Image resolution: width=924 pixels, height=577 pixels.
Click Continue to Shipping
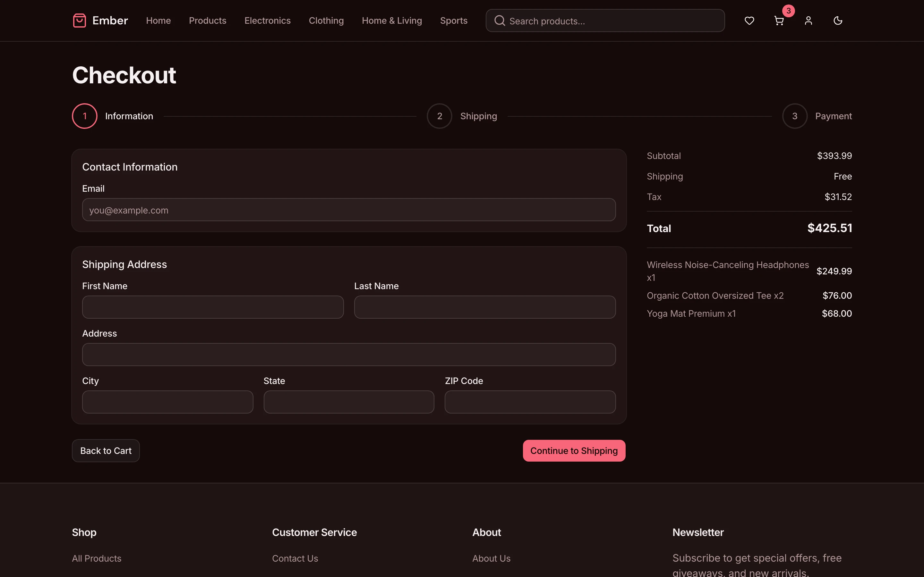tap(574, 450)
